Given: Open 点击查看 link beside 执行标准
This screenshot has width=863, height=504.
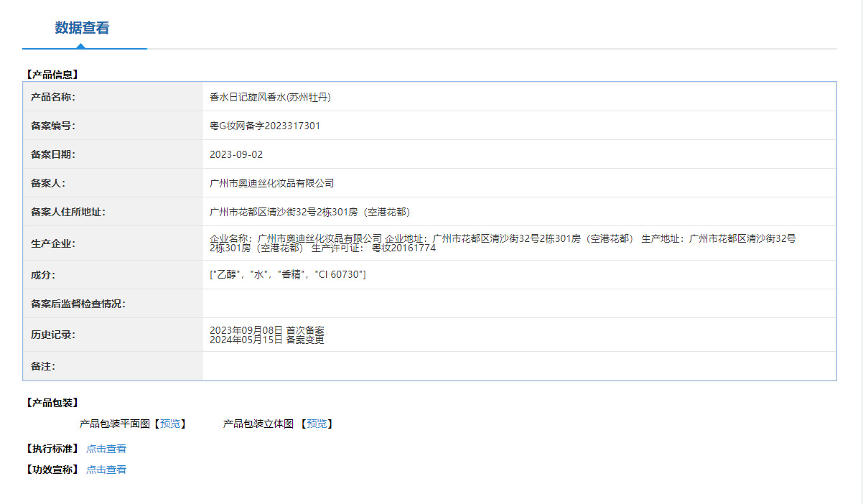Looking at the screenshot, I should pos(106,449).
